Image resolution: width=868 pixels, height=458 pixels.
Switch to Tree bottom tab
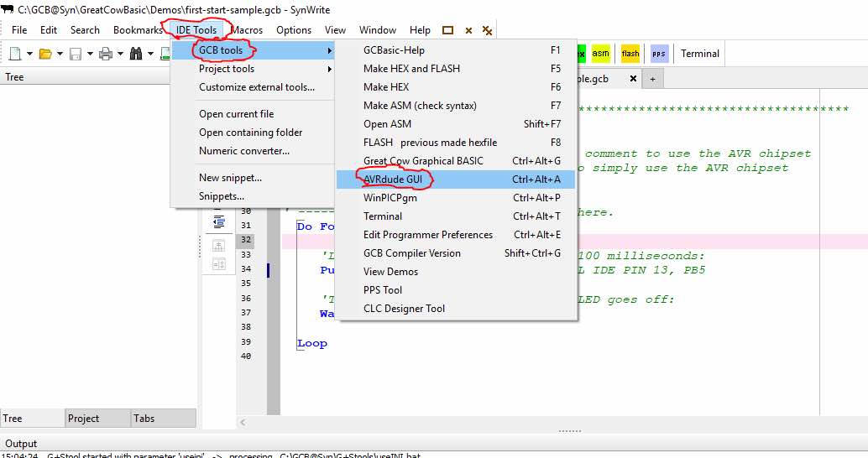pos(32,419)
